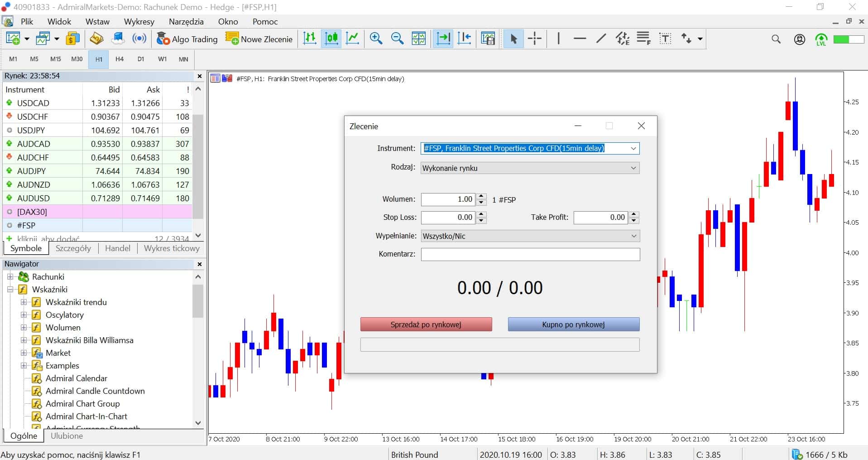Open profiles toolbar icon
The height and width of the screenshot is (460, 868).
tap(43, 39)
